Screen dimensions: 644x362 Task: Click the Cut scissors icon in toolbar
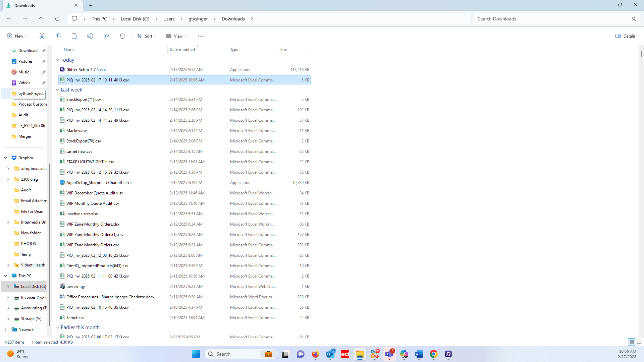42,36
